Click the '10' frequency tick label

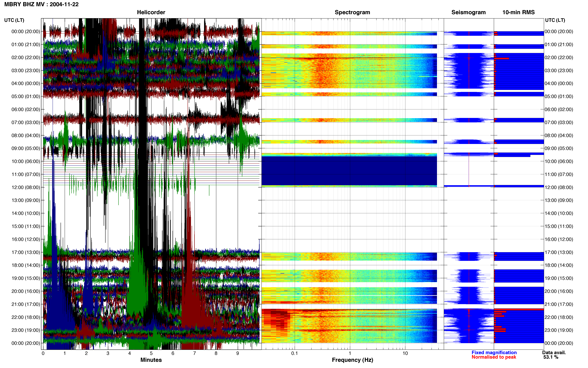(x=405, y=353)
